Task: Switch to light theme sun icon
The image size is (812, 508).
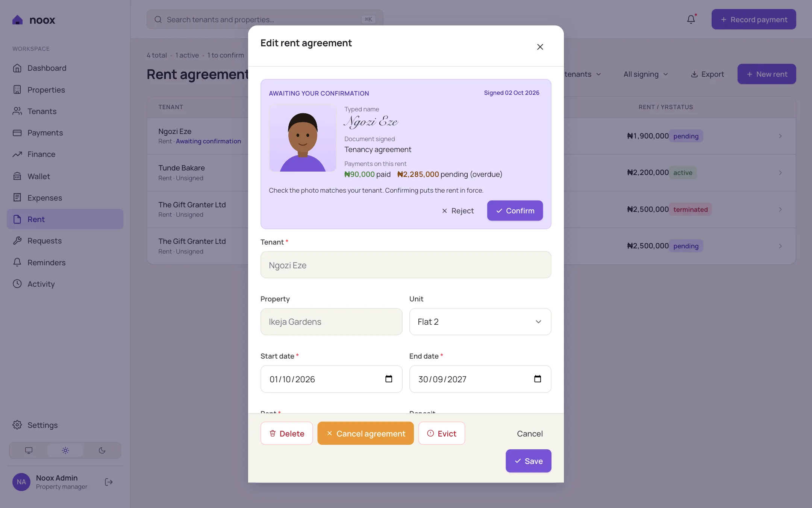Action: [x=65, y=450]
